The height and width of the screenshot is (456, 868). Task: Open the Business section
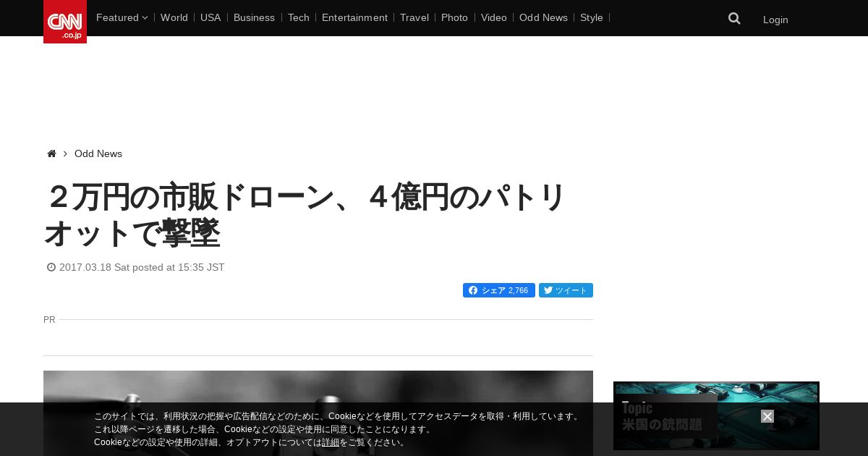pos(254,17)
